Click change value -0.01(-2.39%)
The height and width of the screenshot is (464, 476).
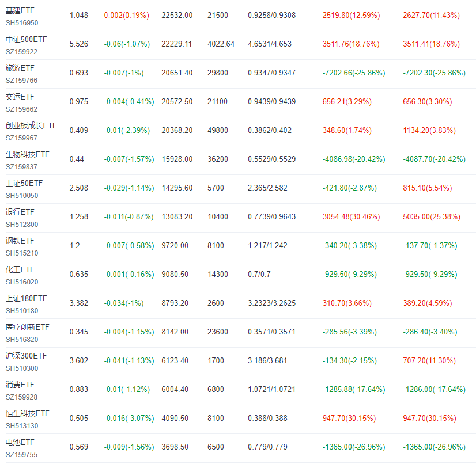(x=127, y=131)
